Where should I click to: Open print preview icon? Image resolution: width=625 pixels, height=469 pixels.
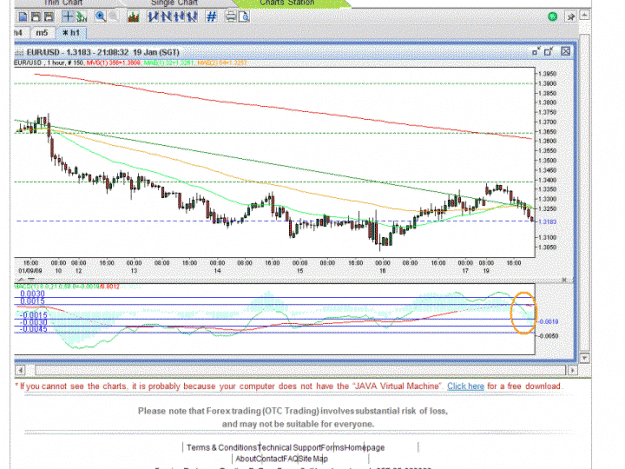244,17
